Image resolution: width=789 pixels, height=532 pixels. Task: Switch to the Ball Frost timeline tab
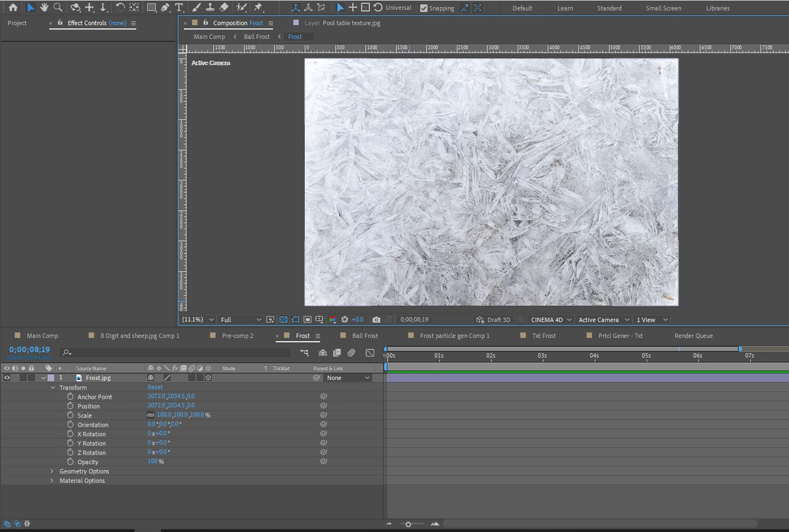pyautogui.click(x=364, y=336)
